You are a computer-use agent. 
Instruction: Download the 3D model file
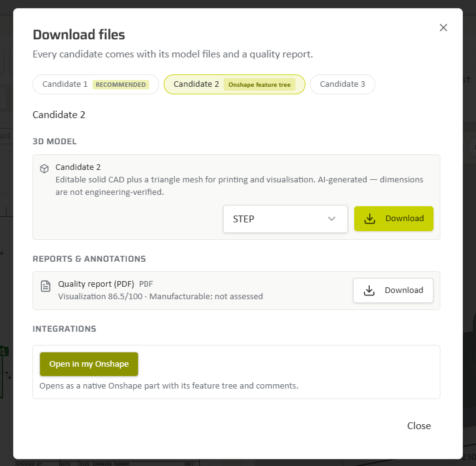[394, 219]
